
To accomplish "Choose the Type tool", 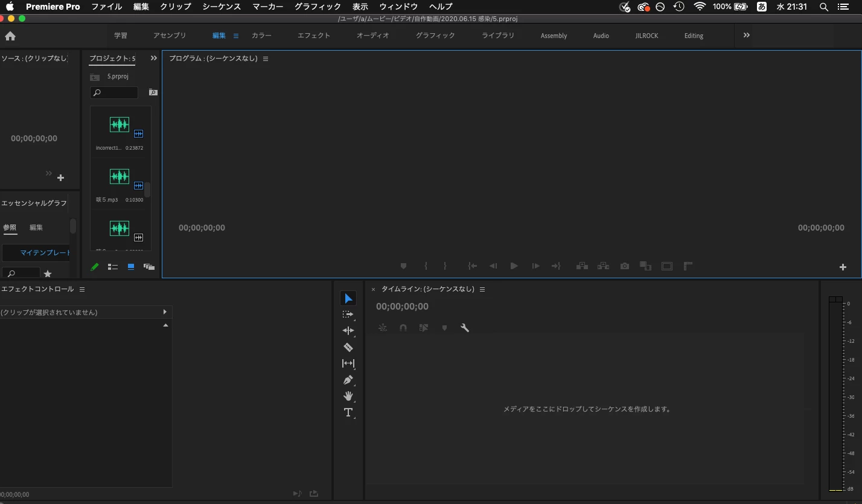I will pos(348,413).
